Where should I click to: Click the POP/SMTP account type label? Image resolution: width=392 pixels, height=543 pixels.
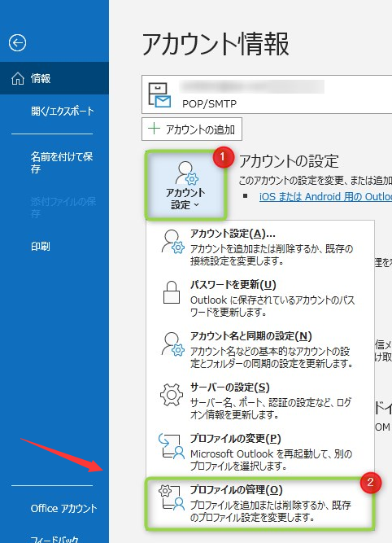click(209, 103)
